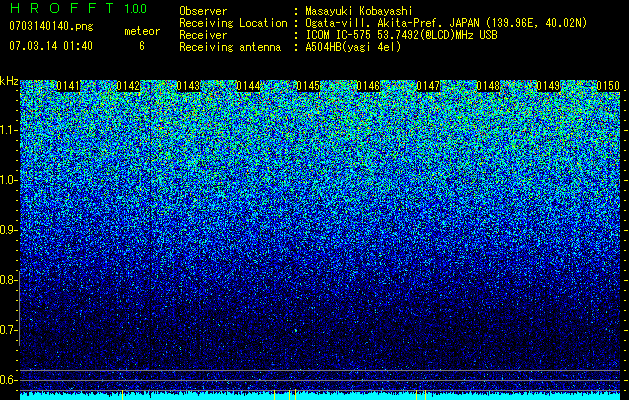Click the version number 1.00
This screenshot has height=400, width=629.
[x=136, y=8]
